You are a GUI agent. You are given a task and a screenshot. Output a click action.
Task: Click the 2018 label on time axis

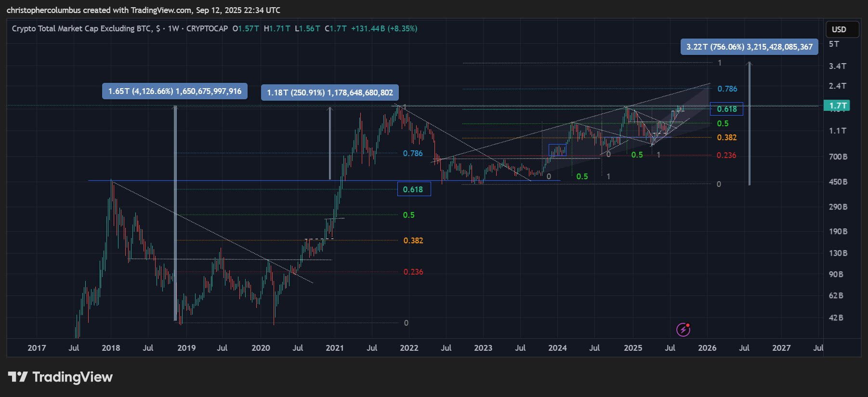111,348
